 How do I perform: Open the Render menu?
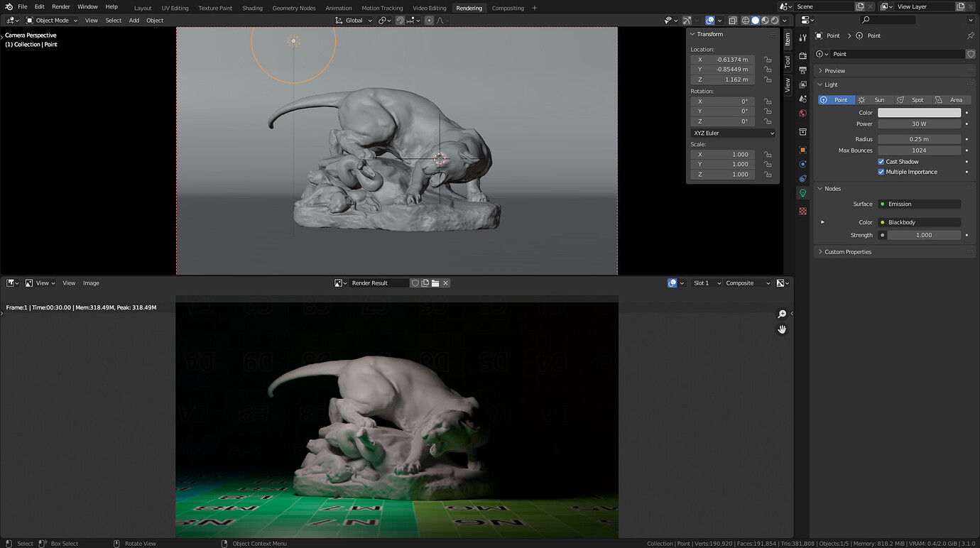click(61, 7)
